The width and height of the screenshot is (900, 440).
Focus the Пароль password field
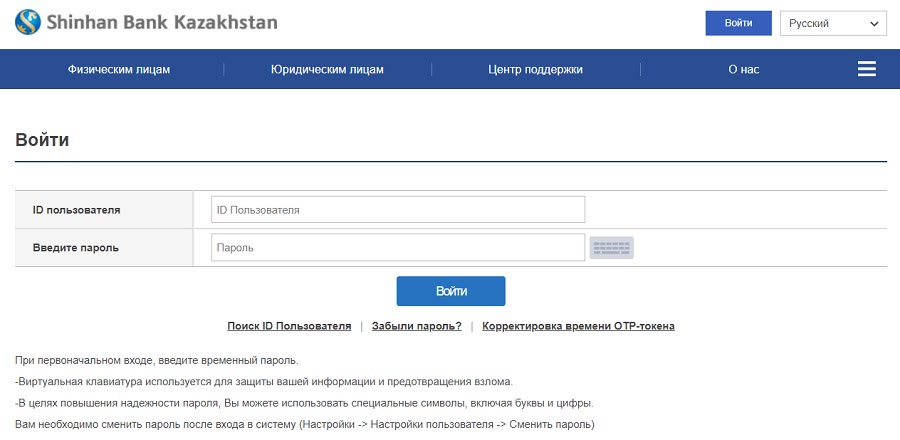coord(398,247)
